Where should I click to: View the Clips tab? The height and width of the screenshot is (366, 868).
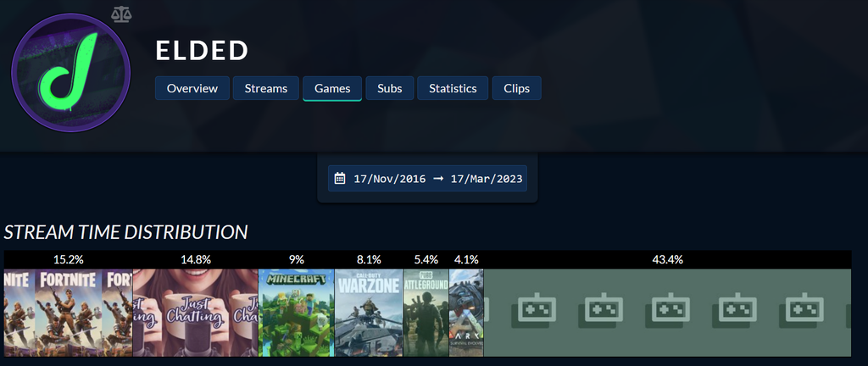coord(516,88)
